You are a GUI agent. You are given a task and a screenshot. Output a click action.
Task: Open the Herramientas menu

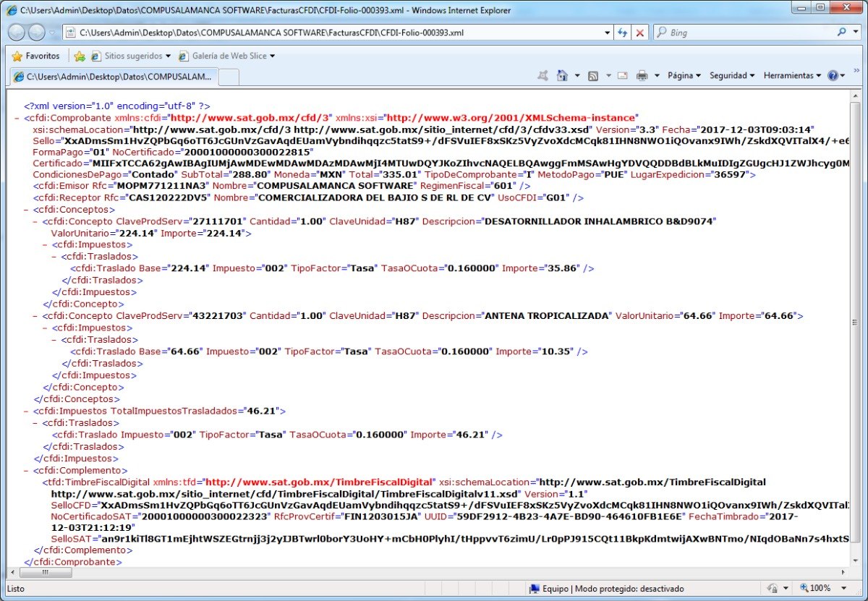click(x=792, y=75)
